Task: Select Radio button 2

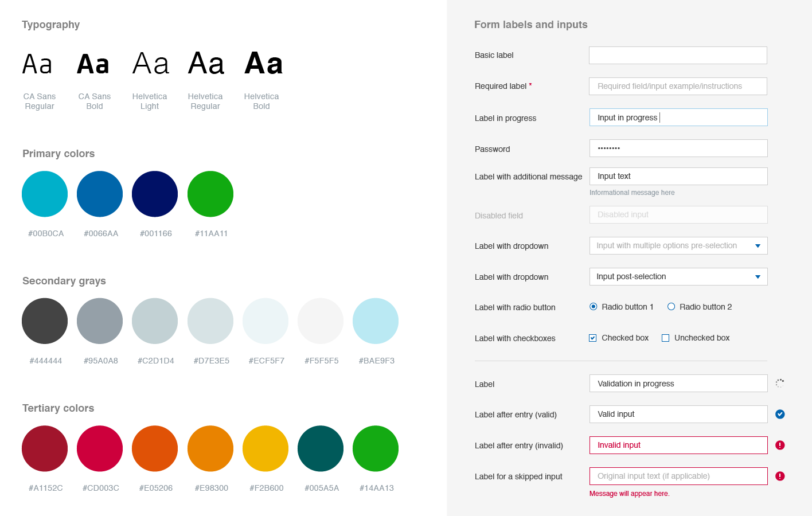Action: 671,307
